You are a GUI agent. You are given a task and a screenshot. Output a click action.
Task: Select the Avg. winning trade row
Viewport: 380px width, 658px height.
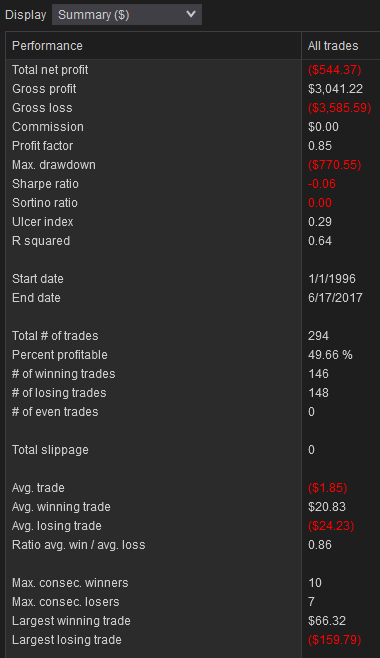click(193, 507)
